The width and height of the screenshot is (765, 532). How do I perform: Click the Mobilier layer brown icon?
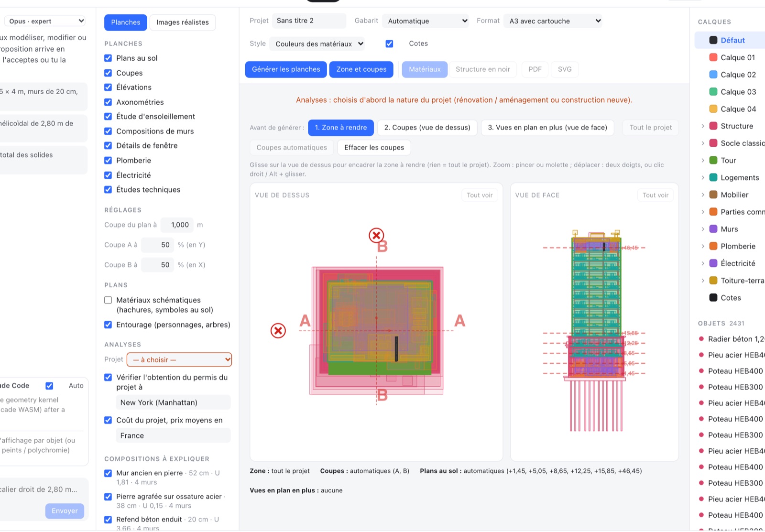pyautogui.click(x=713, y=195)
